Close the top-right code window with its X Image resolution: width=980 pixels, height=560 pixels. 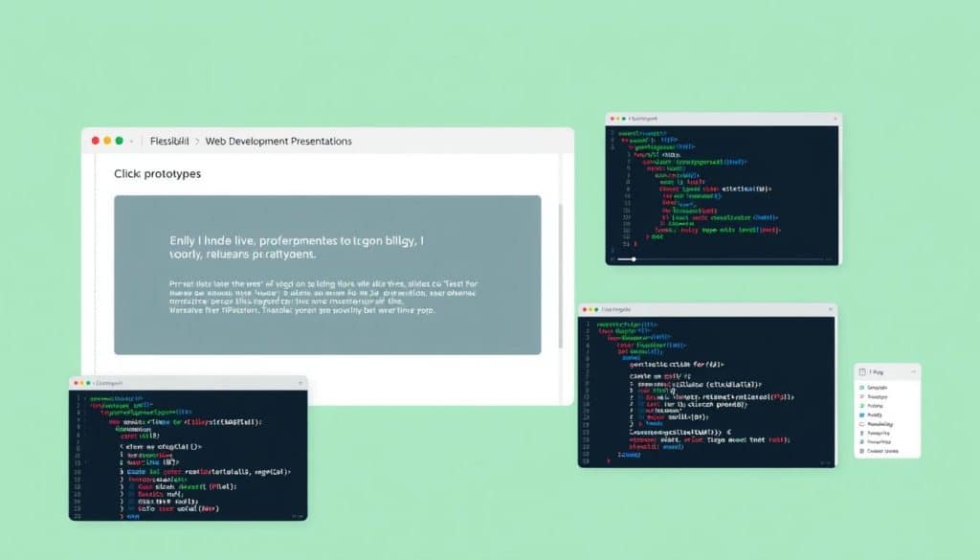[835, 118]
